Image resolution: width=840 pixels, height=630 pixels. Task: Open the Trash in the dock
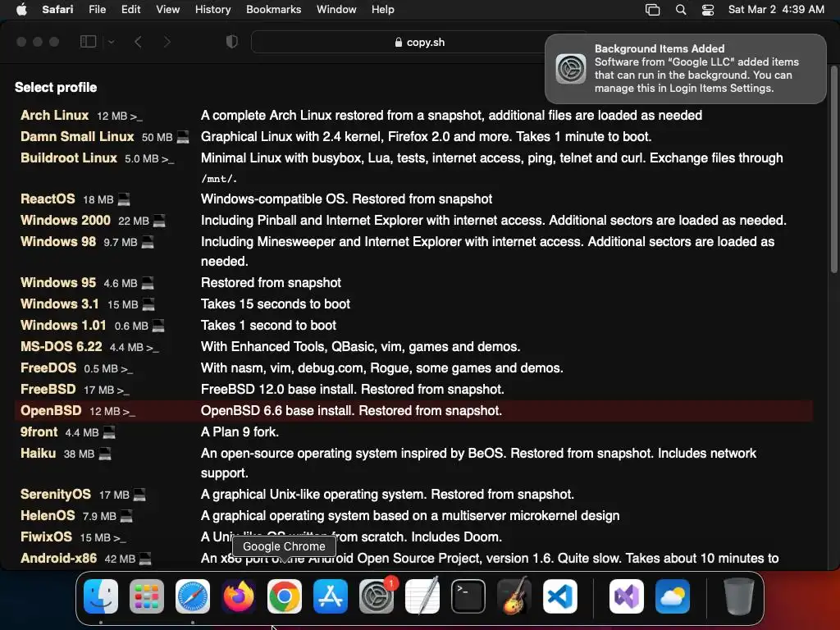point(739,596)
